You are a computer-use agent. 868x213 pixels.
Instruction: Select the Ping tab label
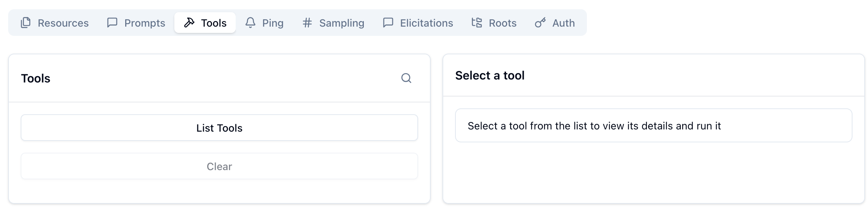tap(273, 23)
